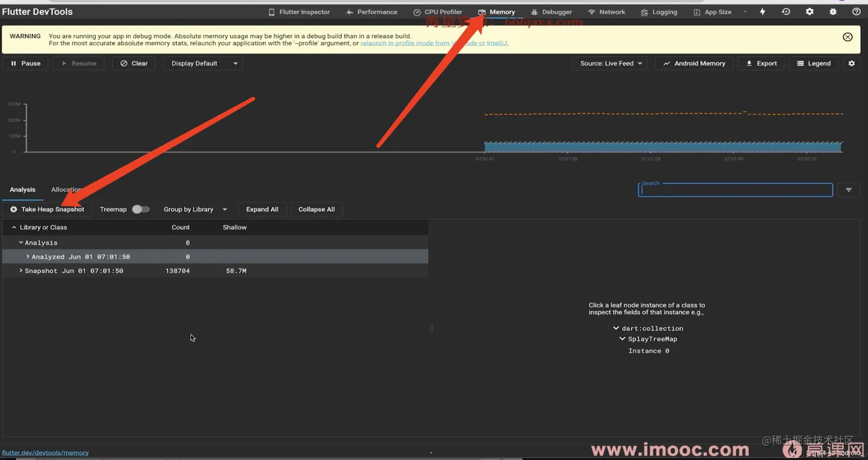Open the App Size tab

(x=712, y=11)
